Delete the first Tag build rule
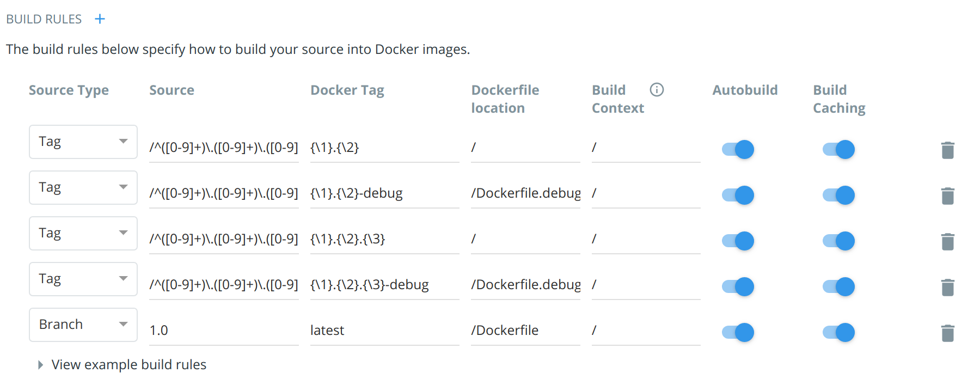This screenshot has height=391, width=980. 947,149
